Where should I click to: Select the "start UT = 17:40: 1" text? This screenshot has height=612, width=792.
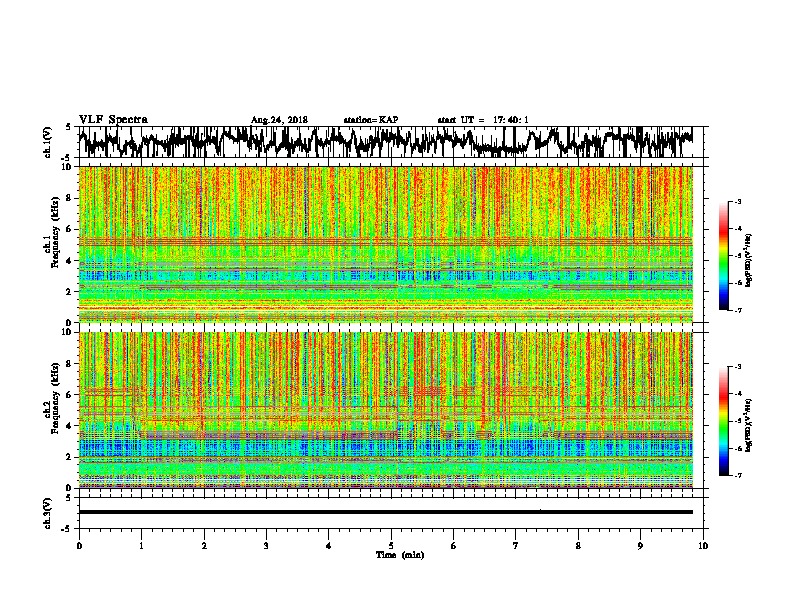(x=483, y=120)
